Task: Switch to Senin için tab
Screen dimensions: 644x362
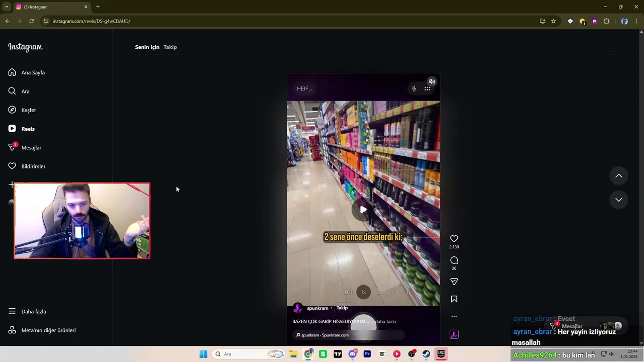Action: tap(147, 47)
